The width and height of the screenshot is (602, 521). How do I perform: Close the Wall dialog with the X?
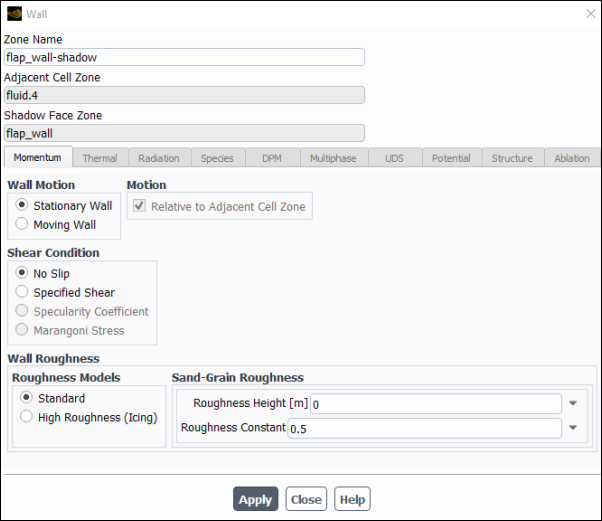[x=590, y=14]
